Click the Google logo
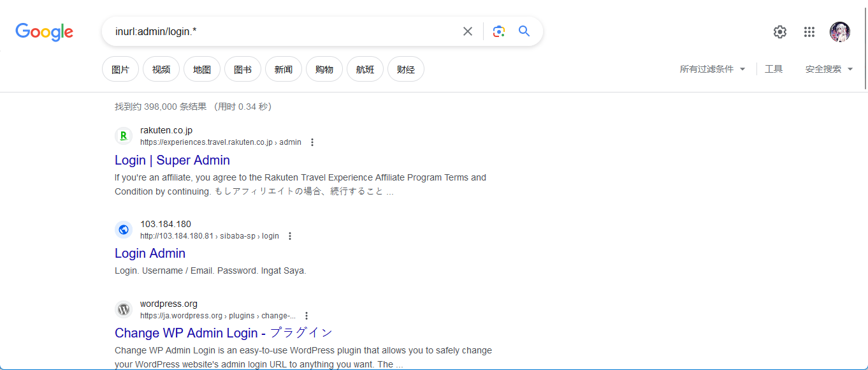The height and width of the screenshot is (370, 868). tap(44, 31)
